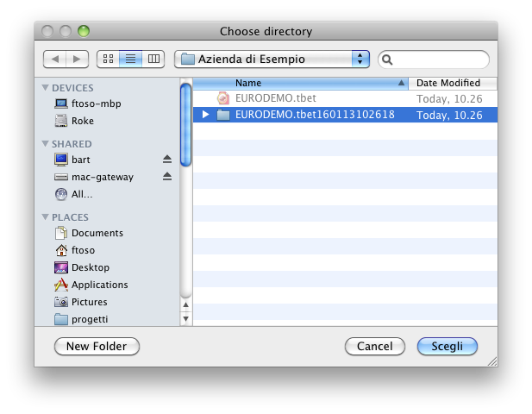Image resolution: width=532 pixels, height=414 pixels.
Task: Switch to column view mode
Action: pos(153,59)
